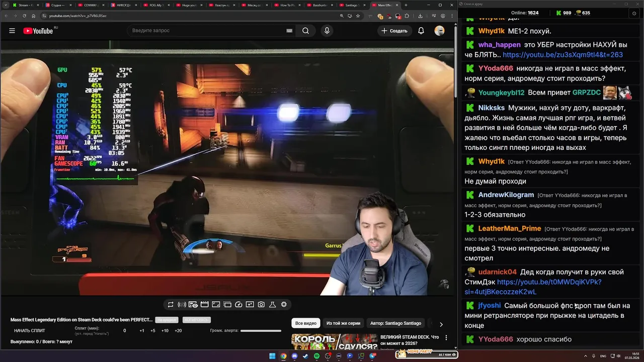Screen dimensions: 644x362
Task: Toggle the loop icon in video toolbar
Action: [x=171, y=305]
